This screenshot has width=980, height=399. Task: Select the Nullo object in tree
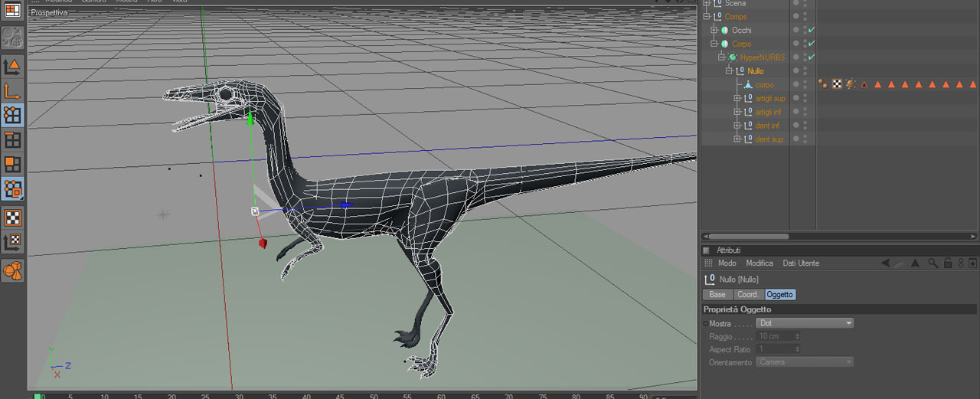(x=756, y=71)
